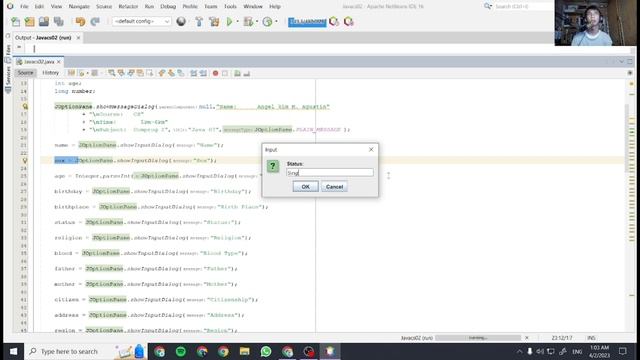Open the Debug menu
The width and height of the screenshot is (640, 360).
168,7
